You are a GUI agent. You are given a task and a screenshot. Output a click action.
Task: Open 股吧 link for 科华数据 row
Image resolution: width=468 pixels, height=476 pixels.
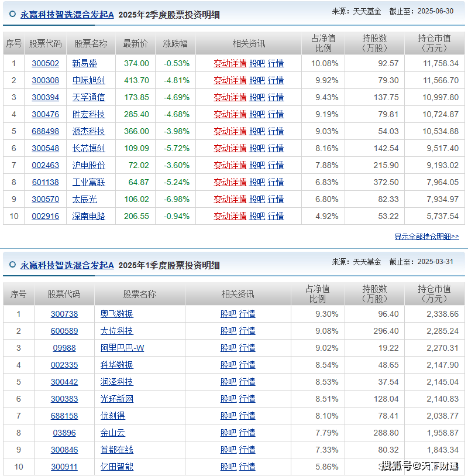tap(228, 365)
